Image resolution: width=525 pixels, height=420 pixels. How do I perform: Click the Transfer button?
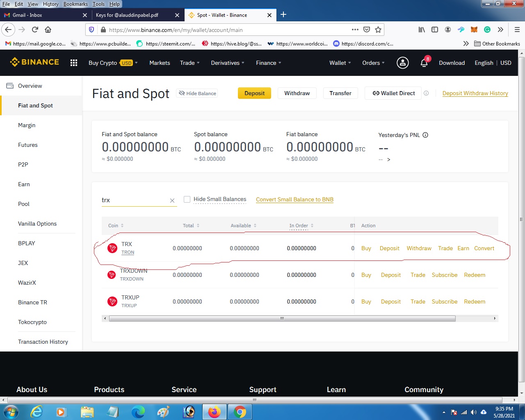tap(340, 93)
